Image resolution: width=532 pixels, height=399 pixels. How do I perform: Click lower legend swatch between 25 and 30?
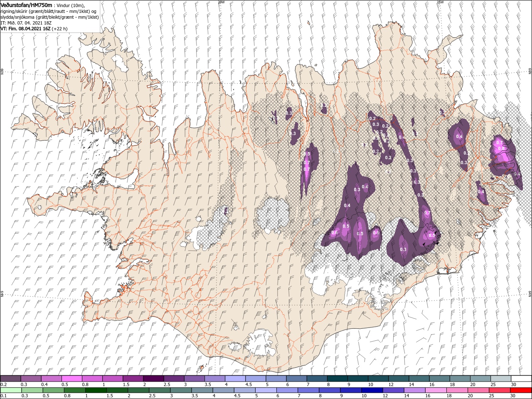[499, 390]
